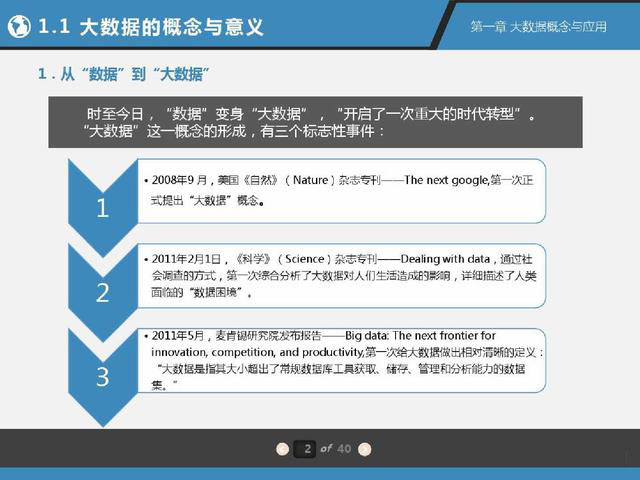Select the dark intro box starting with "时至今日"
The width and height of the screenshot is (640, 480).
coord(300,123)
